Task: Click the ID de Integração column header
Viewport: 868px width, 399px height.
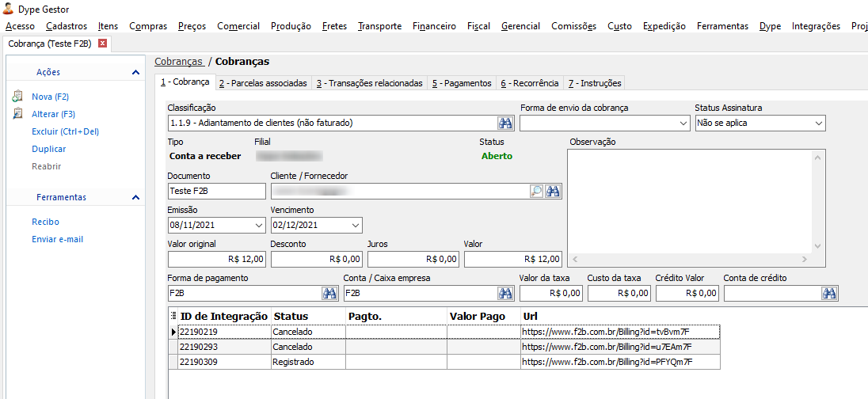Action: (x=224, y=316)
